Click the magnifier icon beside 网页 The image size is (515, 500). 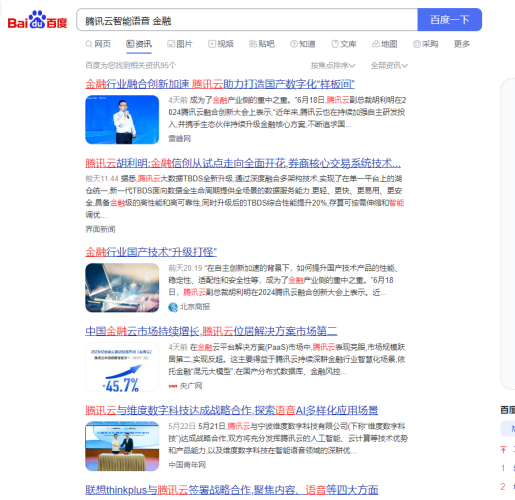[x=89, y=44]
